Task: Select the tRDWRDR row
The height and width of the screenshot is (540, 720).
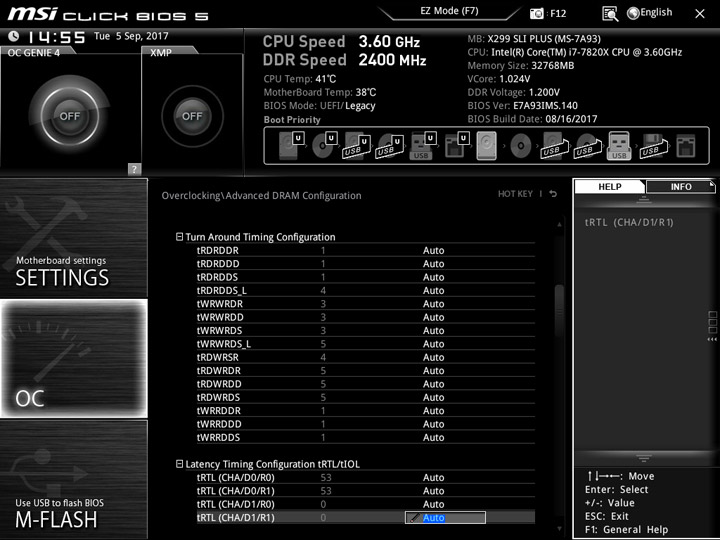Action: click(x=366, y=371)
